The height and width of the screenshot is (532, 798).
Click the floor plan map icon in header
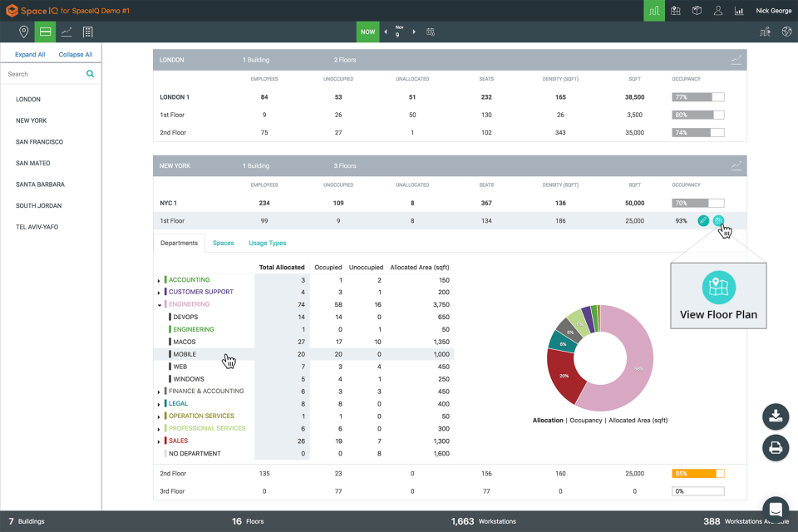coord(674,10)
